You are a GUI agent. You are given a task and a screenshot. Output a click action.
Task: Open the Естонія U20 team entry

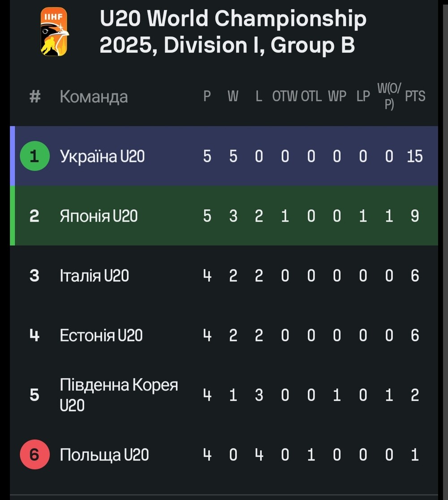101,335
